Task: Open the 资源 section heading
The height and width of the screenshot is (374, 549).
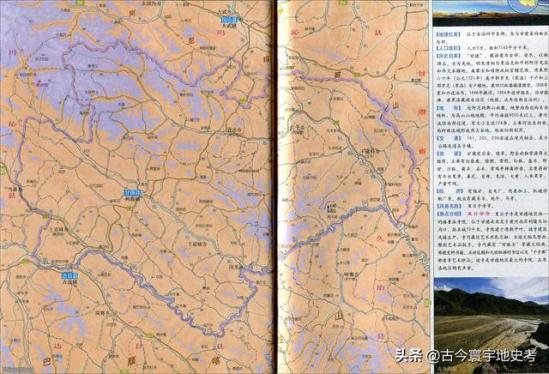Action: point(449,153)
